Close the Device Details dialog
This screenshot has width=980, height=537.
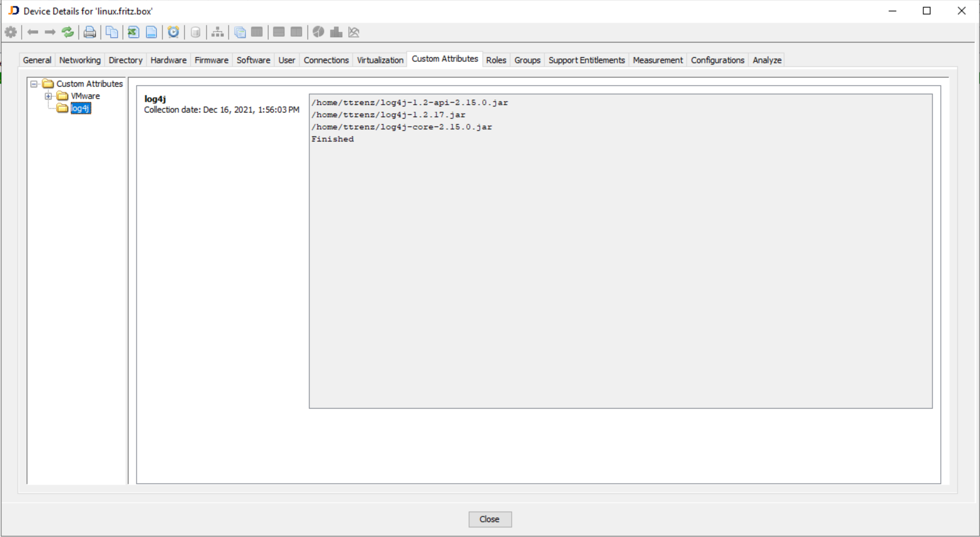tap(490, 519)
